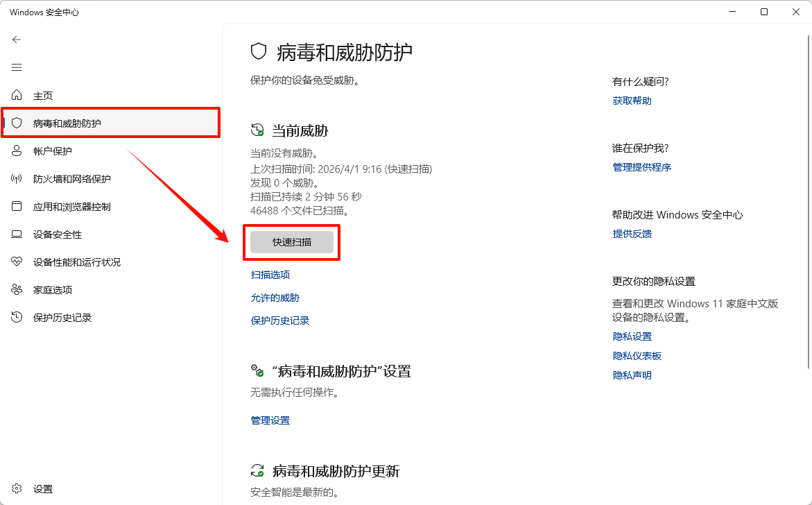Open 管理设置 under 病毒和威胁防护设置
This screenshot has width=812, height=505.
point(270,420)
